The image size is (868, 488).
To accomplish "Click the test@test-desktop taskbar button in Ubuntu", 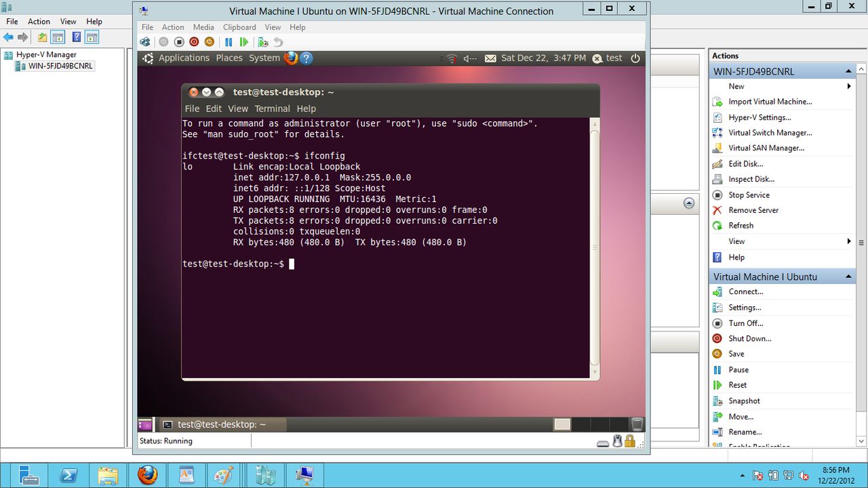I will pyautogui.click(x=222, y=424).
